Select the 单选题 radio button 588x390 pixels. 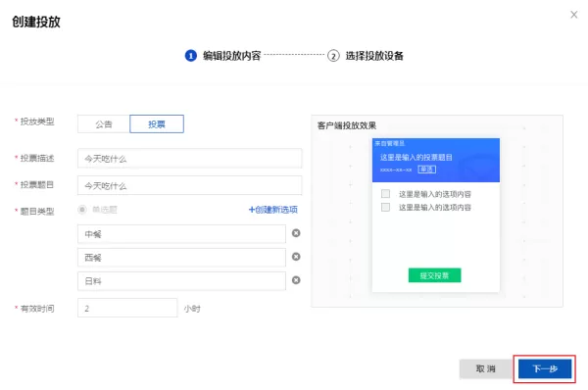(82, 210)
